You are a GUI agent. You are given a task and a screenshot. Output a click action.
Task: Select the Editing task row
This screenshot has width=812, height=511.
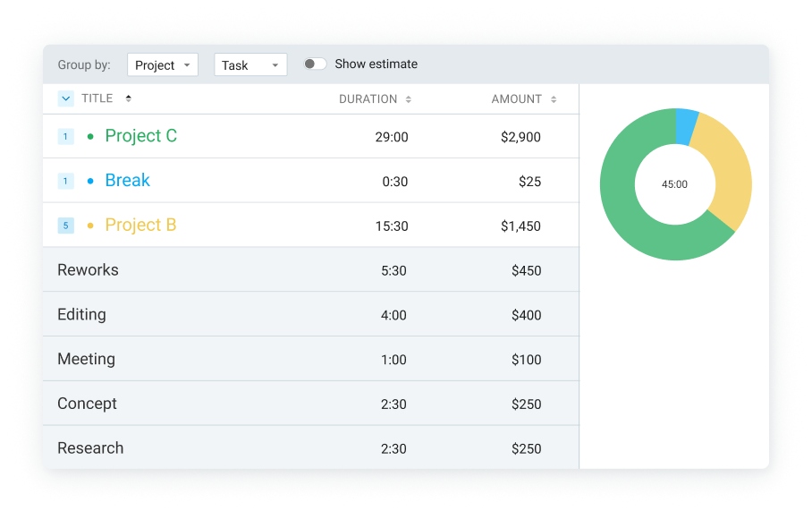point(310,314)
